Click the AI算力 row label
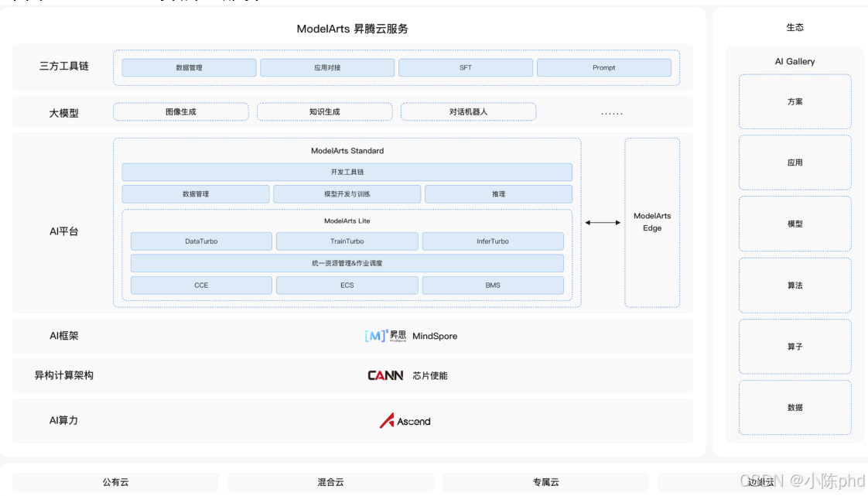 point(63,420)
